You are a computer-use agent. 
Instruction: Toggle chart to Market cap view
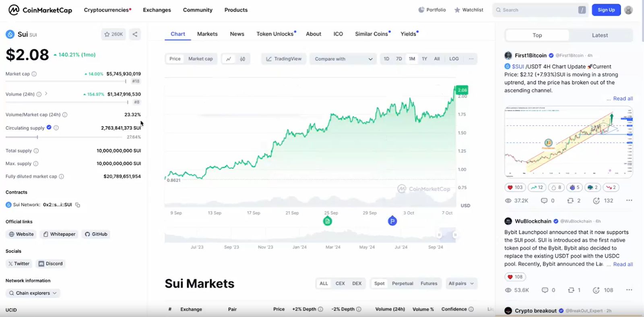[x=200, y=59]
